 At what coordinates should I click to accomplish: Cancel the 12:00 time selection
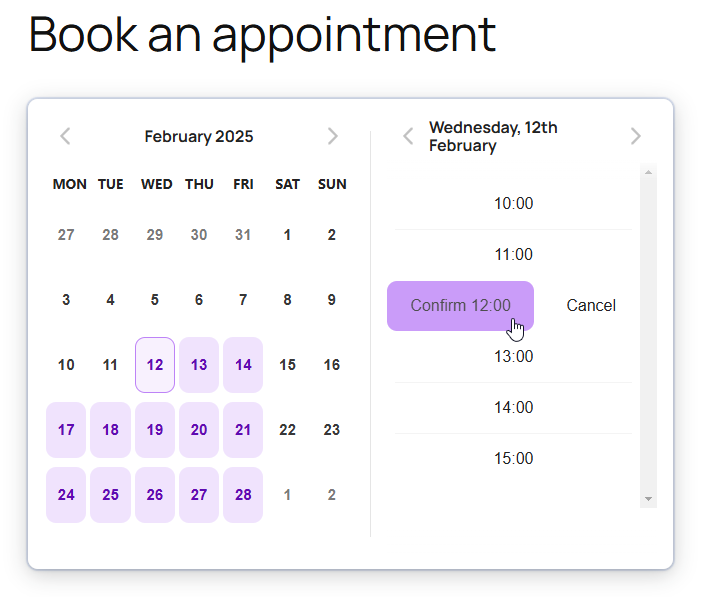click(x=591, y=306)
